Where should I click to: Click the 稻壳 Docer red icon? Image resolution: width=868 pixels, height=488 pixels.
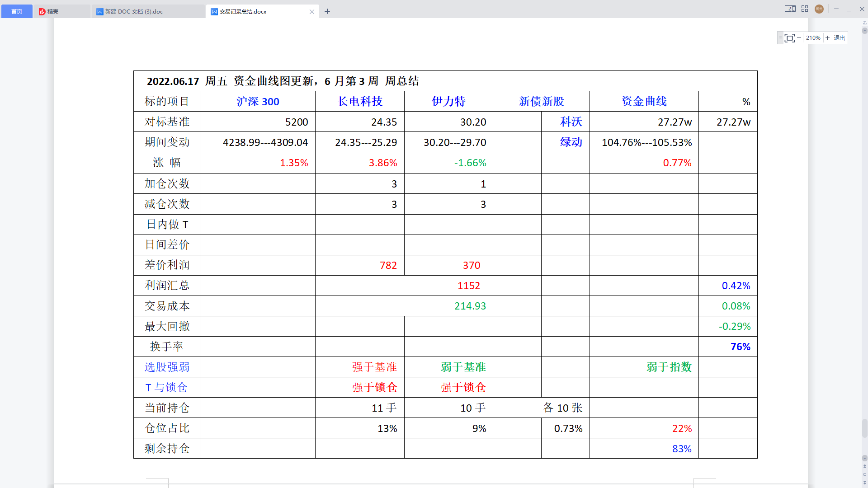[41, 11]
